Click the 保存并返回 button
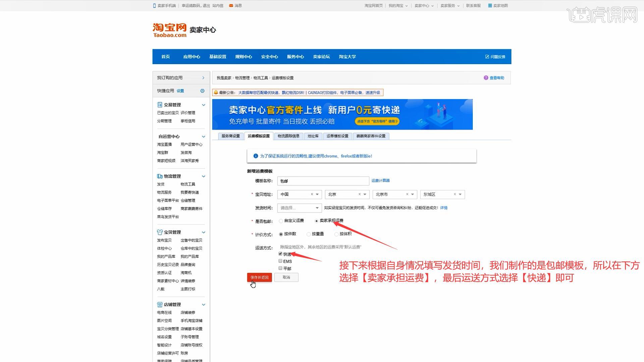The image size is (644, 362). point(260,278)
